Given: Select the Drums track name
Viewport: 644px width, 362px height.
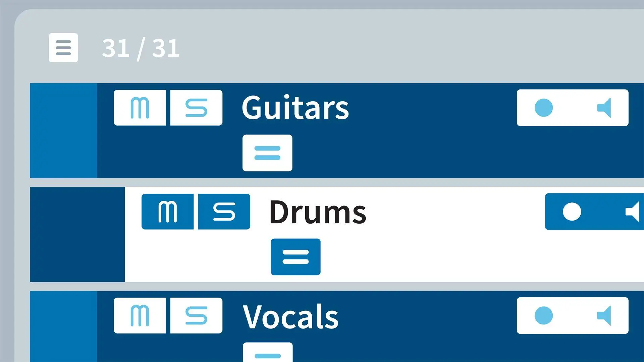Looking at the screenshot, I should click(318, 212).
